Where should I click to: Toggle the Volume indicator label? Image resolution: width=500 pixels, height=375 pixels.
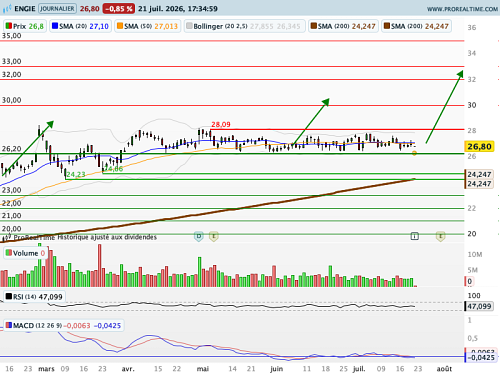tap(26, 253)
